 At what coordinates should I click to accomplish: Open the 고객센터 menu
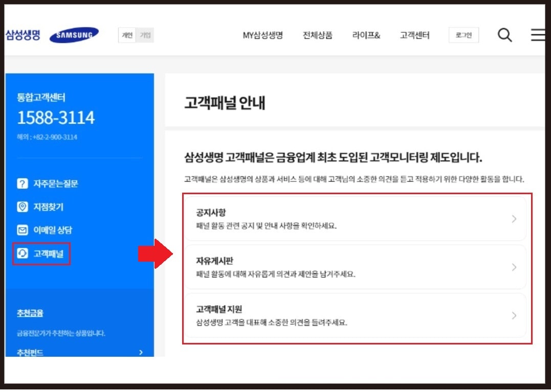(x=414, y=35)
